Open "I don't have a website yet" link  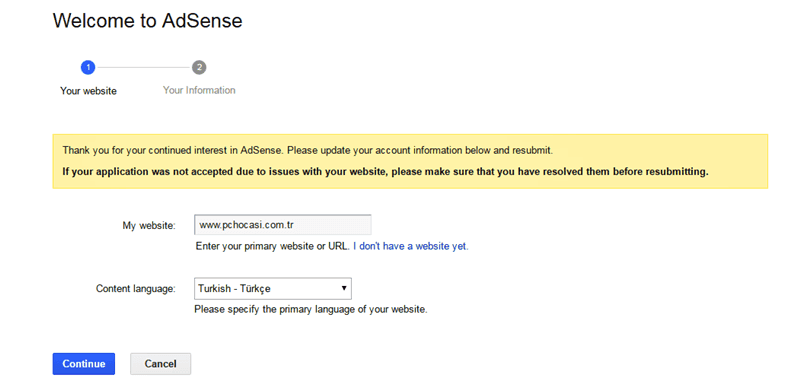[411, 246]
